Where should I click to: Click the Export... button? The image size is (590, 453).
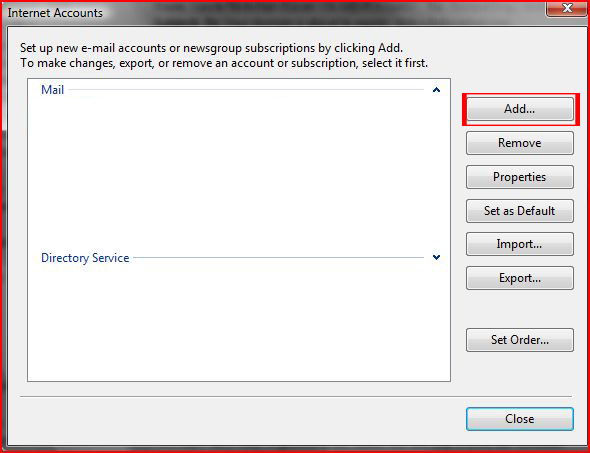(x=520, y=278)
